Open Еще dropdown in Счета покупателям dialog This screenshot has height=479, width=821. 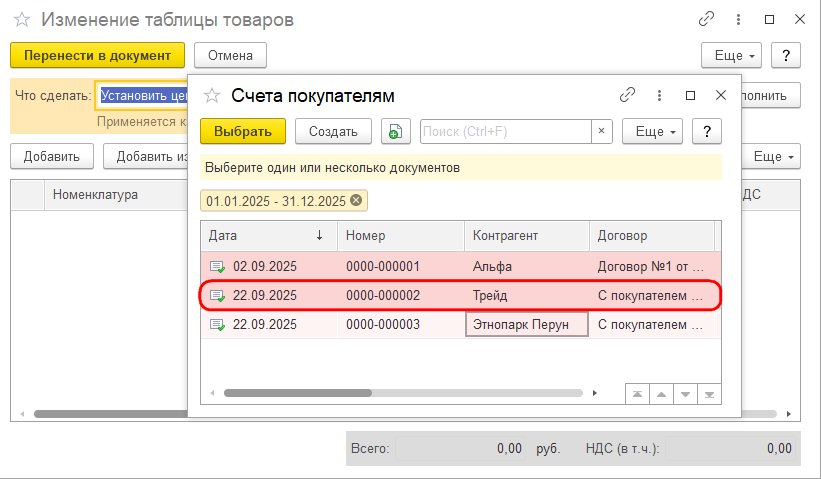coord(652,131)
